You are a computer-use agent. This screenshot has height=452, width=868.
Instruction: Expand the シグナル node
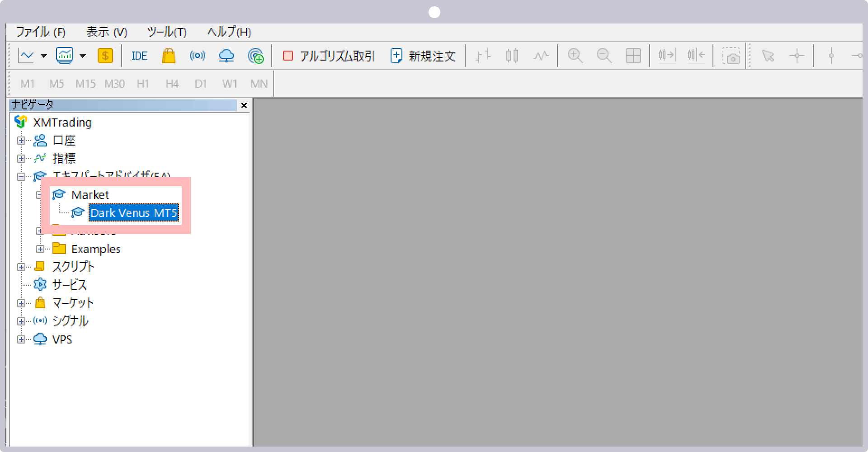[21, 321]
